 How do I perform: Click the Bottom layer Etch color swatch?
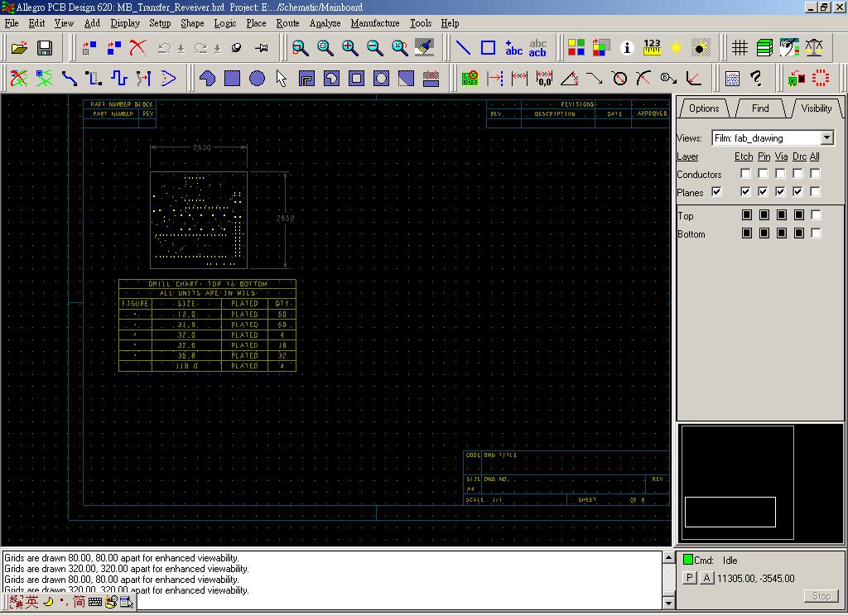coord(746,233)
